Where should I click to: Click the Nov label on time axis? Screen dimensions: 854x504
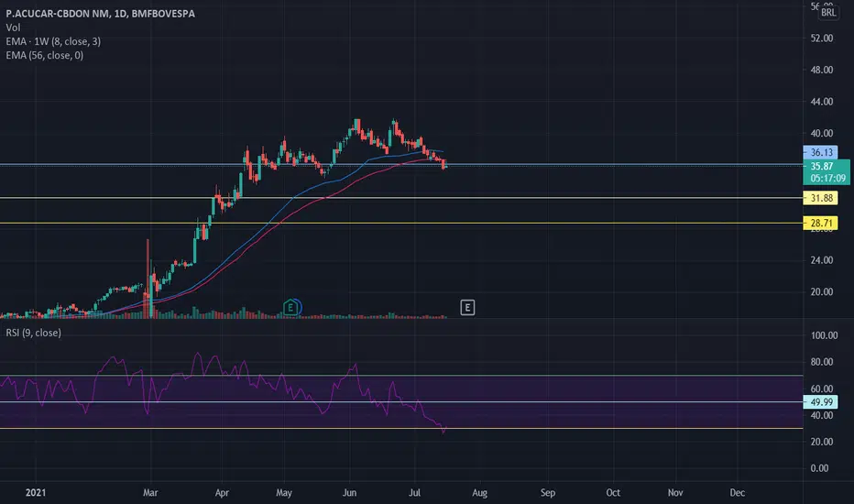(x=675, y=493)
